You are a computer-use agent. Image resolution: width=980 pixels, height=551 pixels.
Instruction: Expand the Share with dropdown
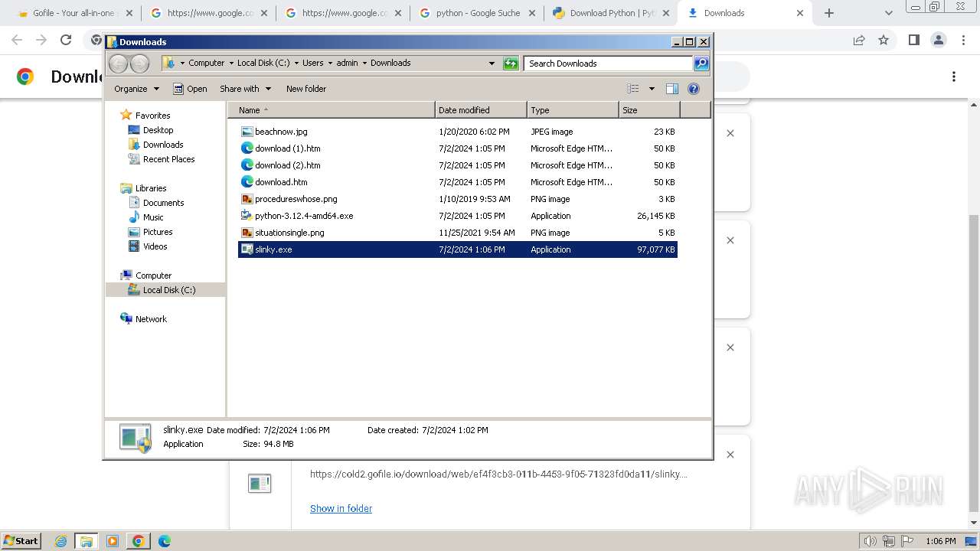pos(245,89)
